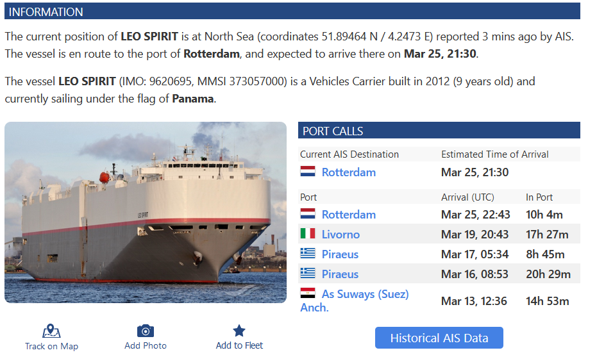Open Rotterdam link in the port list
Image resolution: width=597 pixels, height=364 pixels.
click(x=349, y=214)
